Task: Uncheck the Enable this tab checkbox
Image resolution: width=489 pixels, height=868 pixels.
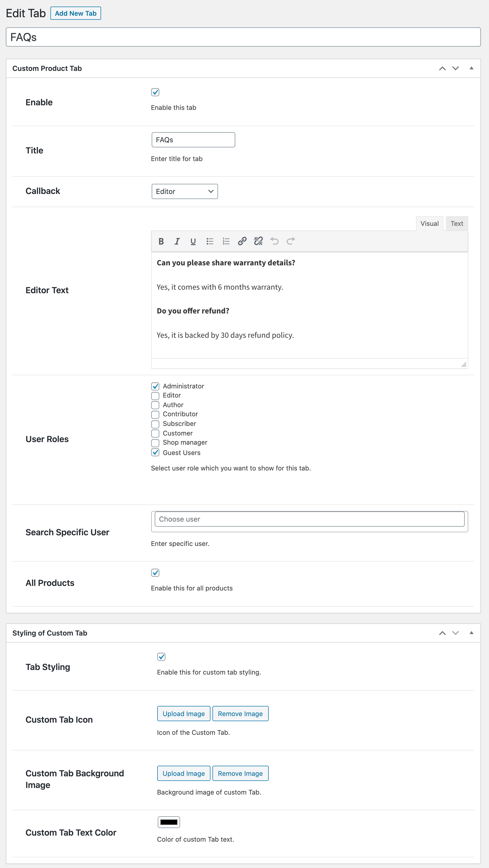Action: pos(156,92)
